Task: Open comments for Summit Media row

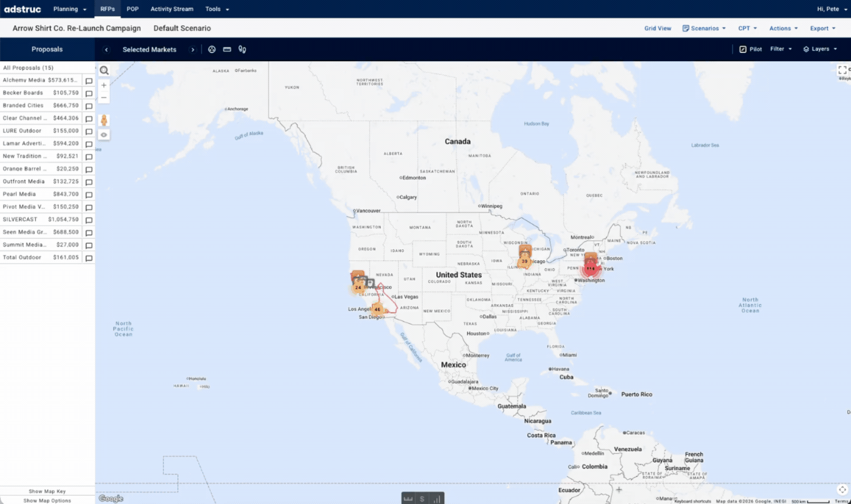Action: (x=89, y=246)
